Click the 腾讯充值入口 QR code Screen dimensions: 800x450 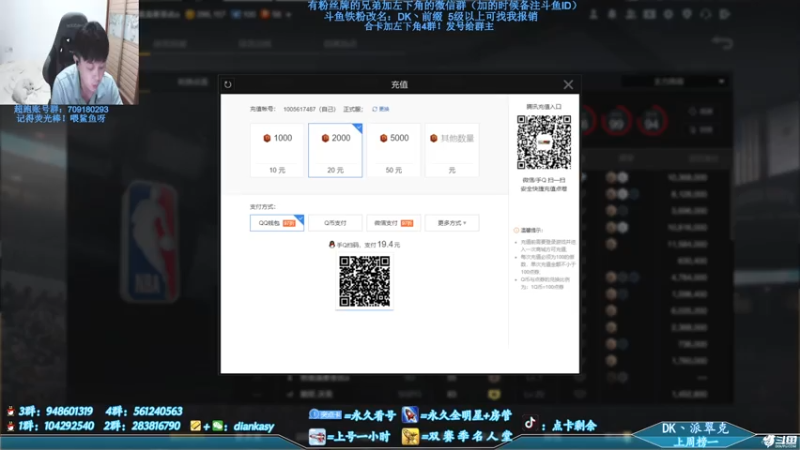(x=543, y=142)
